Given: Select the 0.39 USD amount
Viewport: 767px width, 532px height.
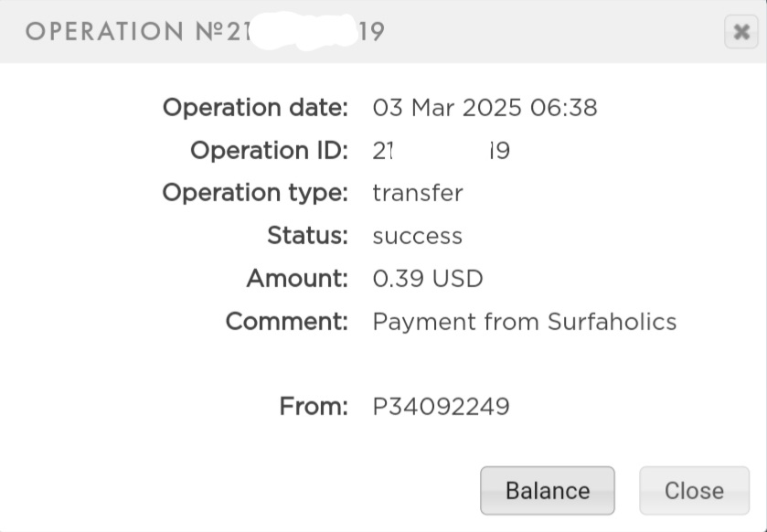Looking at the screenshot, I should click(428, 279).
